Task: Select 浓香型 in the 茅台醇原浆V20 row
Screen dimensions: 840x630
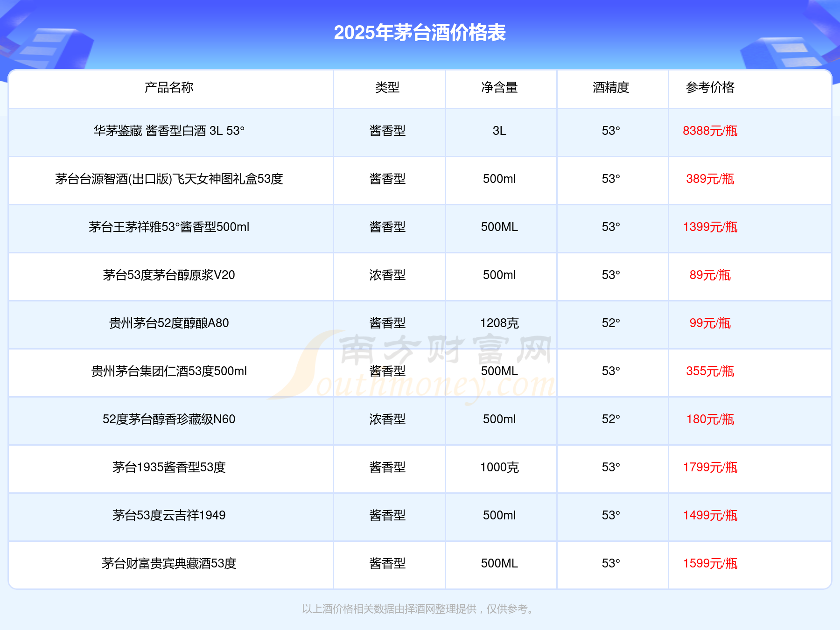Action: click(x=387, y=275)
